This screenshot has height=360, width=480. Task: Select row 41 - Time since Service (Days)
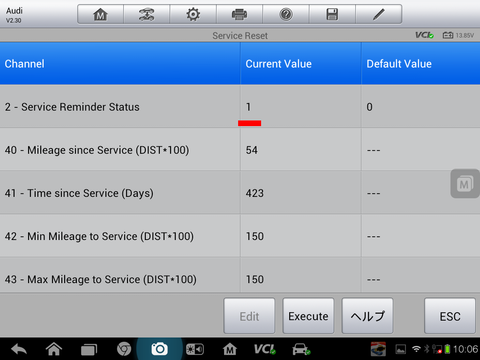click(240, 193)
